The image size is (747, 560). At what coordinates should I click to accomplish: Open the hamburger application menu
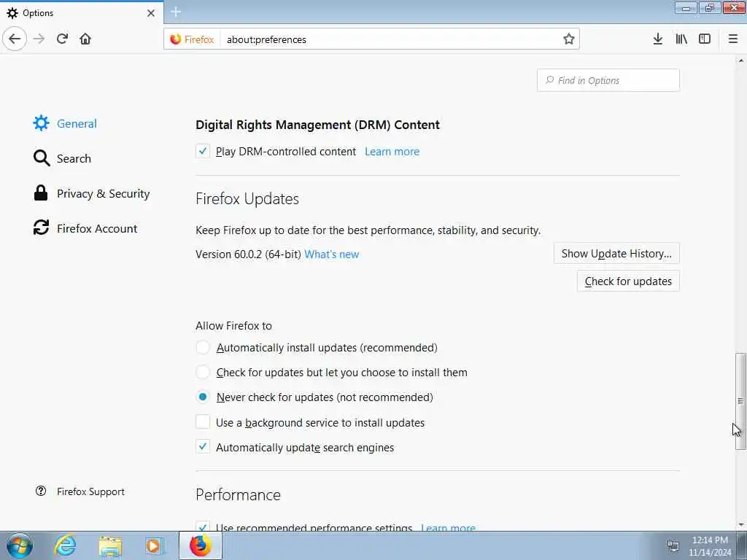pyautogui.click(x=733, y=39)
